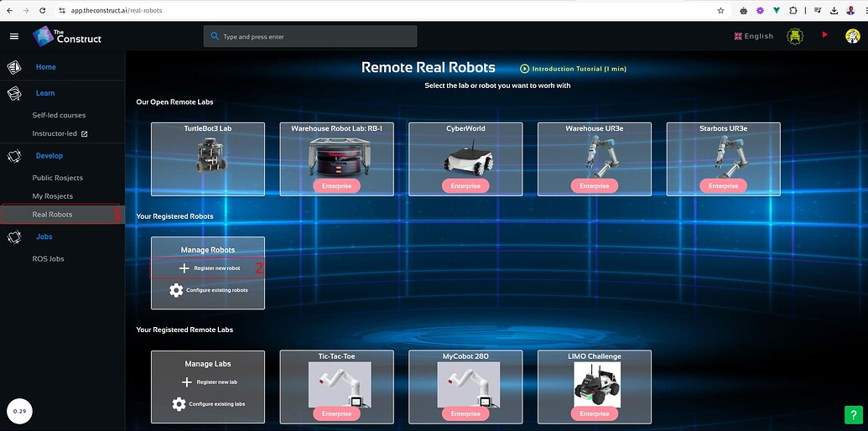
Task: Open the MyCobot 280 lab card
Action: pos(465,387)
